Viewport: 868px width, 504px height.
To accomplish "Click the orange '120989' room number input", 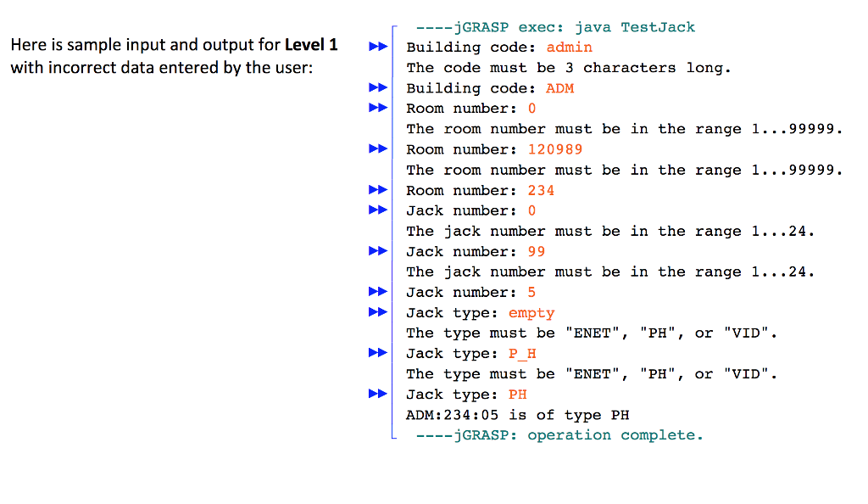I will pos(554,149).
